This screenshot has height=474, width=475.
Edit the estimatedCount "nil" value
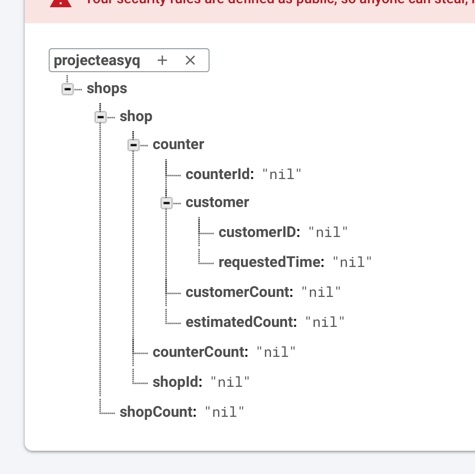pos(325,322)
